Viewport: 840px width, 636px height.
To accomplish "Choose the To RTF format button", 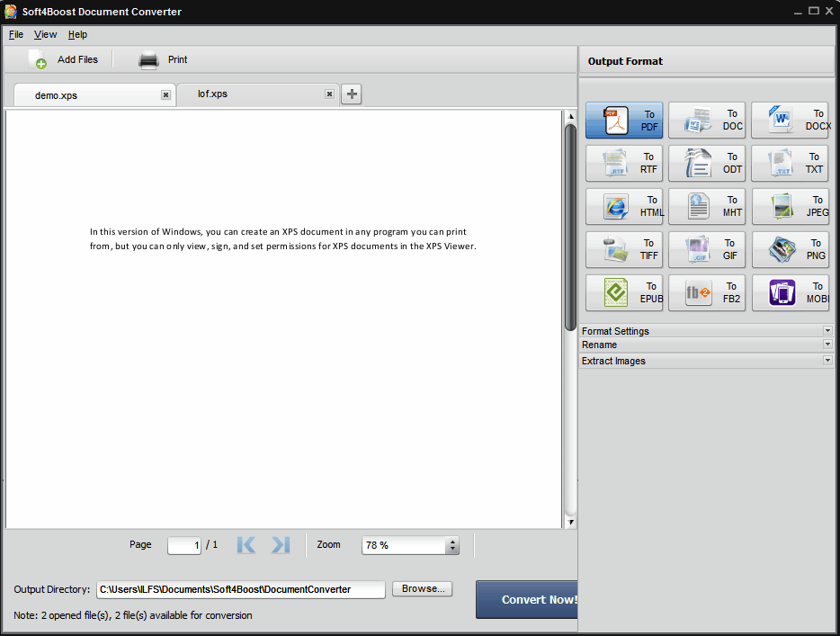I will point(623,164).
